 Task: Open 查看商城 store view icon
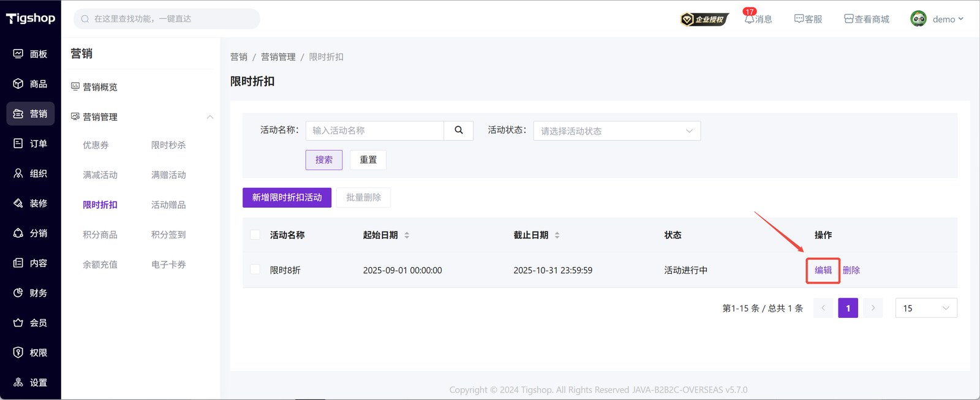click(x=848, y=19)
